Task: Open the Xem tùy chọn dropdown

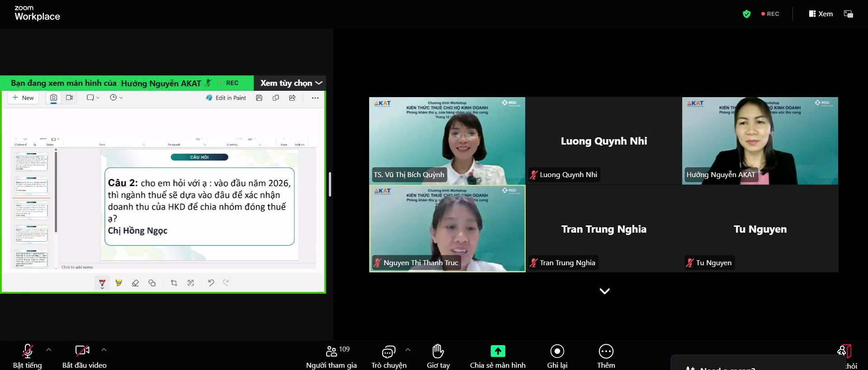Action: (x=291, y=83)
